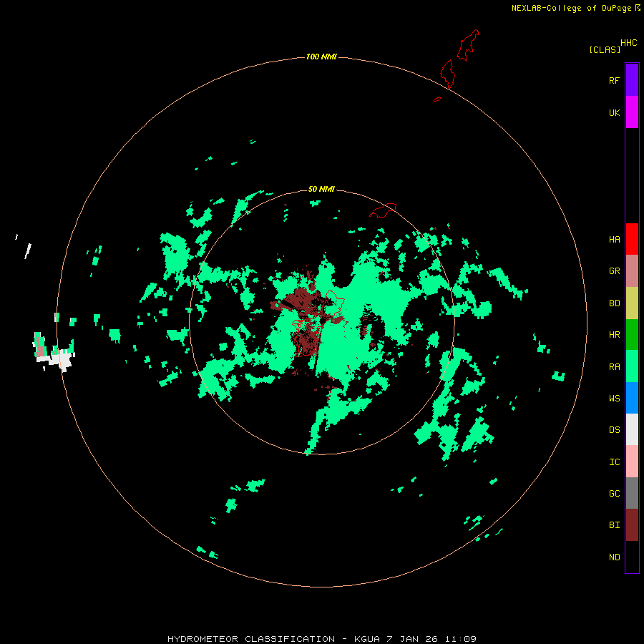This screenshot has width=644, height=644.
Task: Click the NEXLAB-College of DuPage text
Action: coord(571,8)
